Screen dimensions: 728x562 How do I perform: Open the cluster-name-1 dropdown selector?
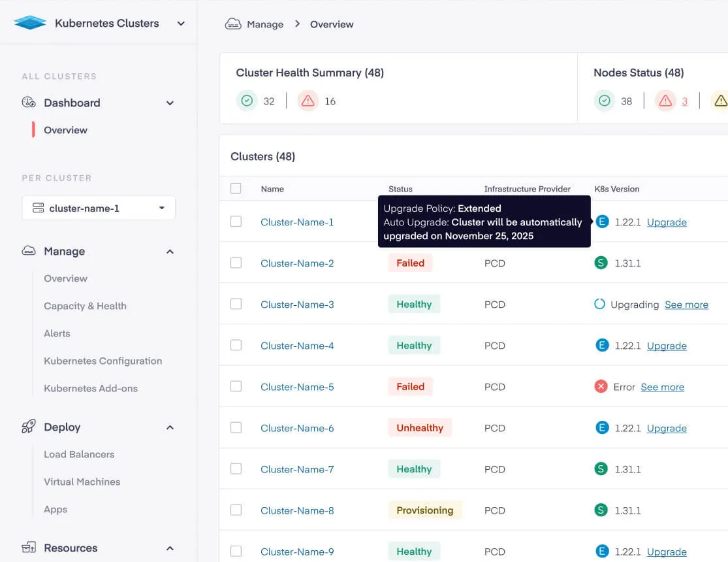[99, 208]
